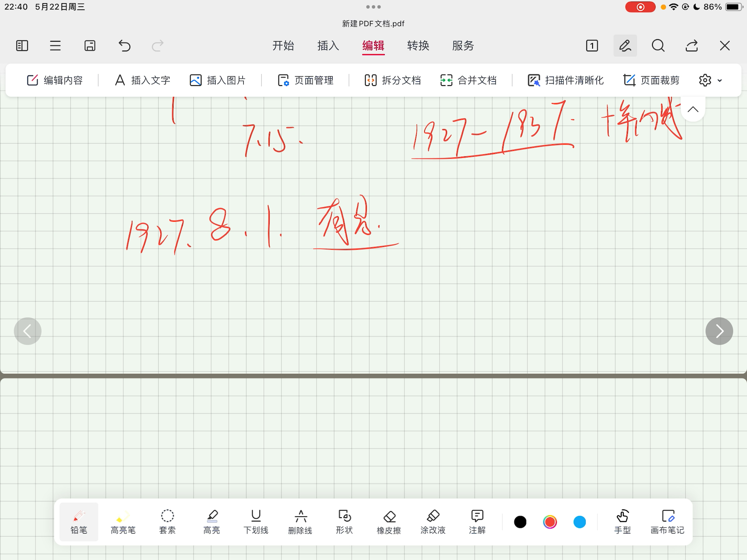Tap the red screen recording indicator

click(640, 7)
